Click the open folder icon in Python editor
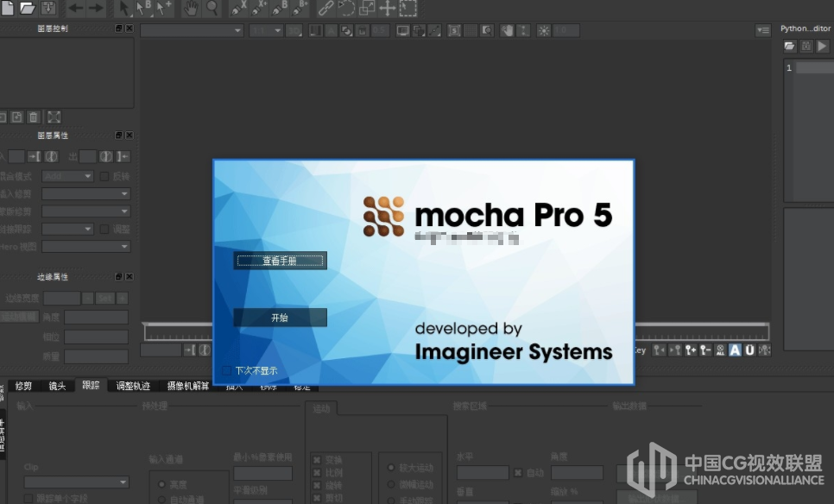Screen dimensions: 834x504 click(x=789, y=47)
